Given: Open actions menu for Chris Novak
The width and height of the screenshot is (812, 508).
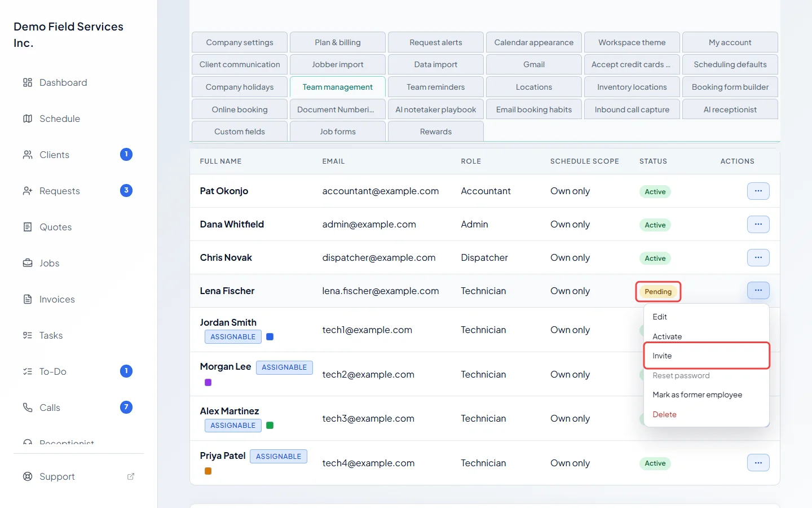Looking at the screenshot, I should click(758, 257).
